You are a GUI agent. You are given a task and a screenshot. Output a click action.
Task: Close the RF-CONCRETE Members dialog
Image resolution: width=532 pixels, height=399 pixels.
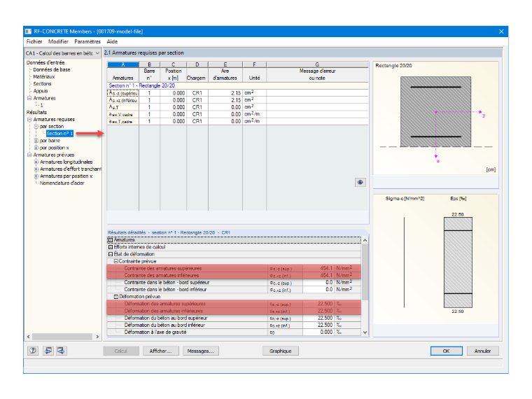[x=501, y=31]
